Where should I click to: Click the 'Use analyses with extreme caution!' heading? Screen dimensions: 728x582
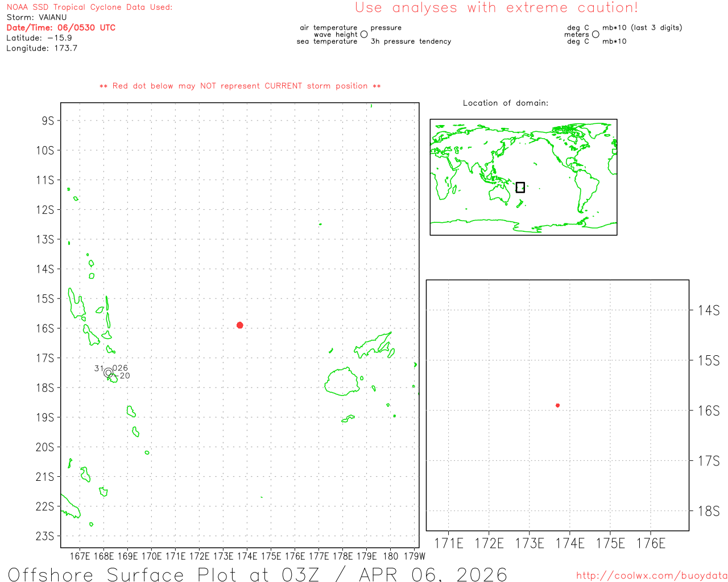point(496,8)
